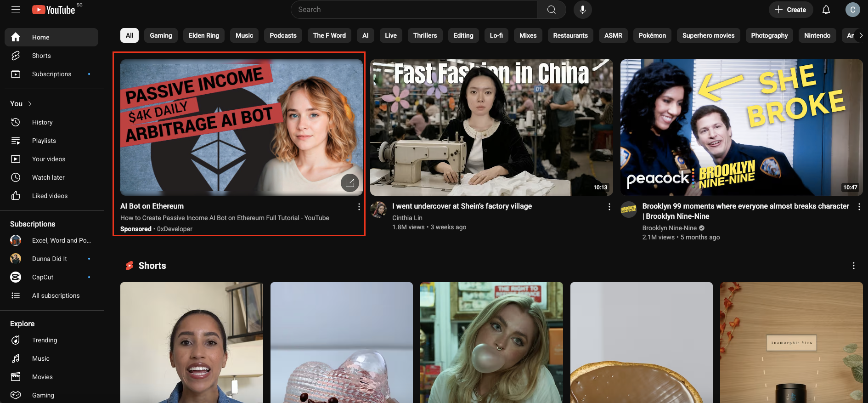Start voice search with microphone

(x=583, y=10)
